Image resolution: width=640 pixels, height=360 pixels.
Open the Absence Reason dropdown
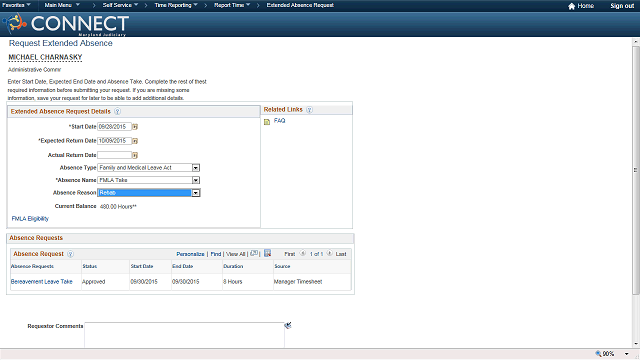click(x=196, y=193)
